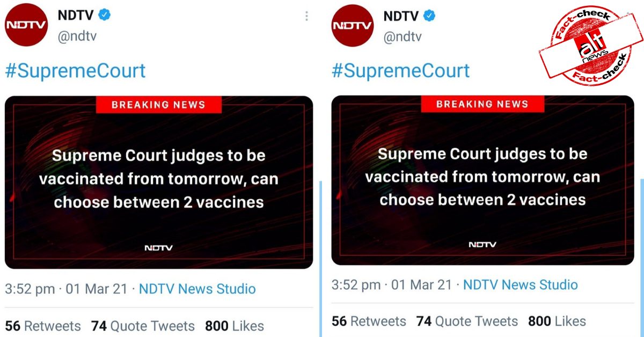Open the right NDTV News Studio link
Screen dimensions: 644x337
click(520, 285)
